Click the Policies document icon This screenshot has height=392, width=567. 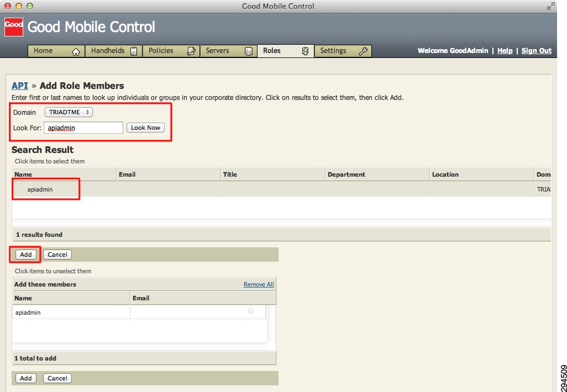click(191, 51)
